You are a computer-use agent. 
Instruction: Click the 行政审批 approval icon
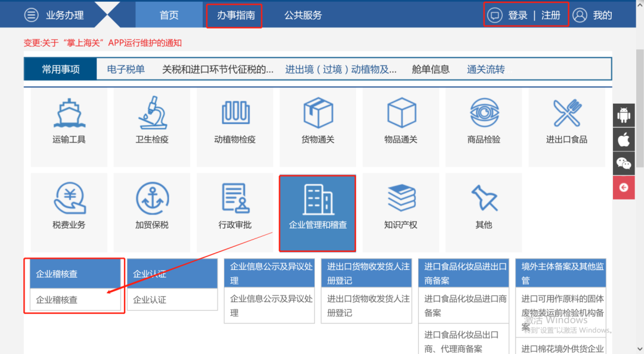pyautogui.click(x=235, y=199)
